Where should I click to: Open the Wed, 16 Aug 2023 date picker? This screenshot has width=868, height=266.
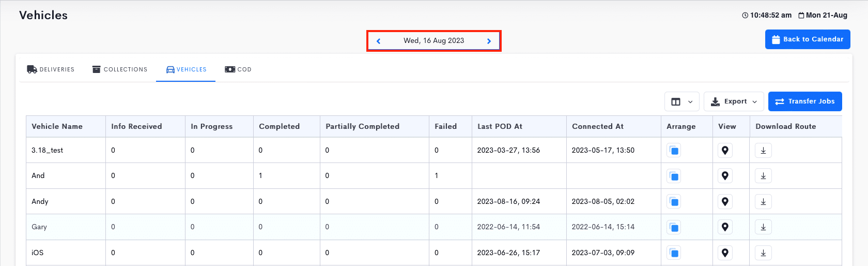coord(433,40)
